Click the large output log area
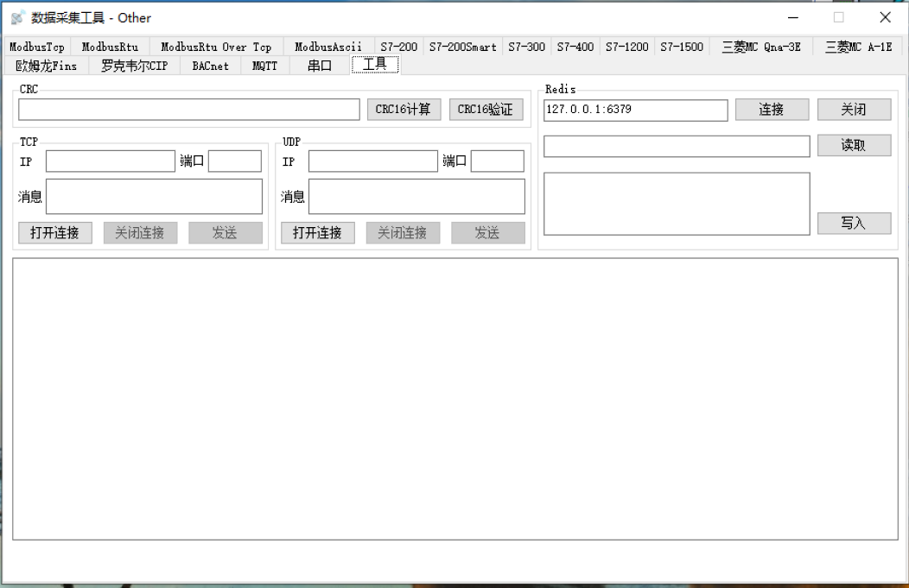Screen dimensions: 909x588 [x=454, y=399]
